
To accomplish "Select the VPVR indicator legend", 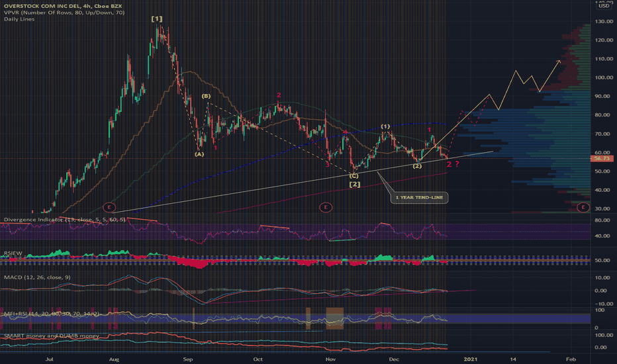I will pyautogui.click(x=64, y=13).
